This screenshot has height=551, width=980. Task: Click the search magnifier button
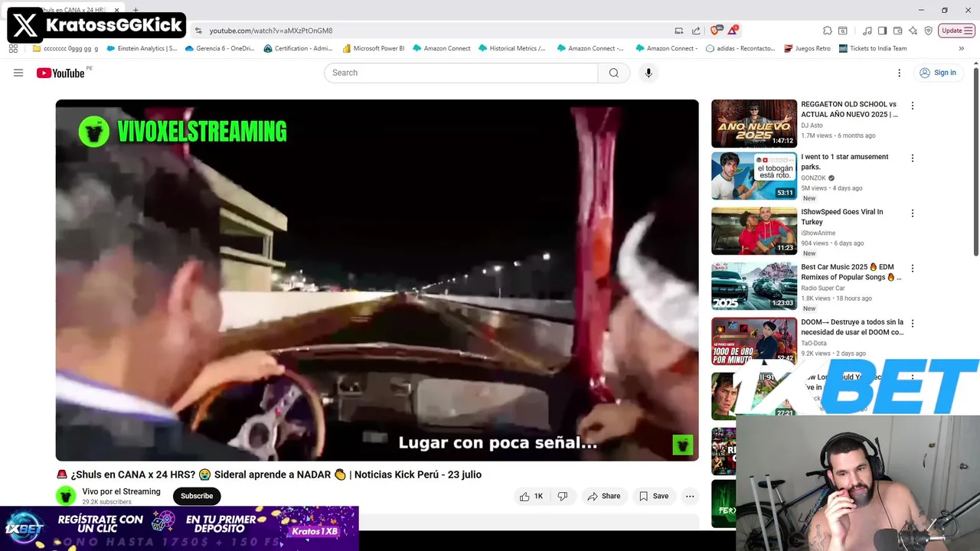[614, 73]
